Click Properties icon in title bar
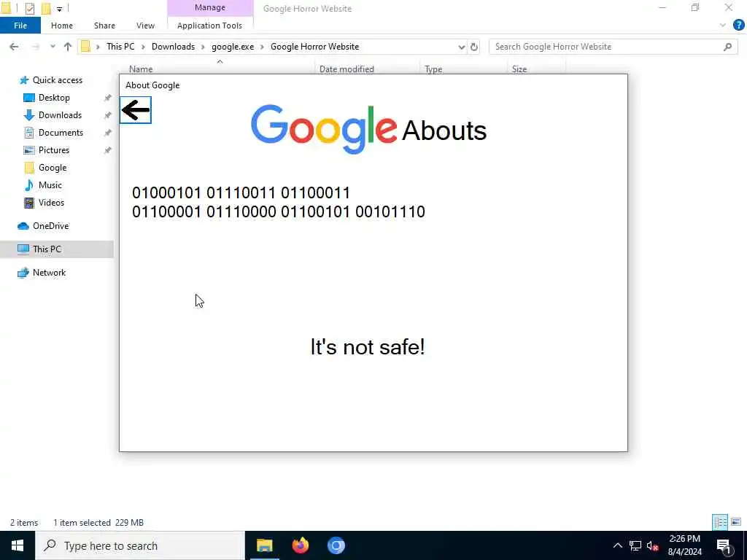The width and height of the screenshot is (747, 560). point(29,8)
